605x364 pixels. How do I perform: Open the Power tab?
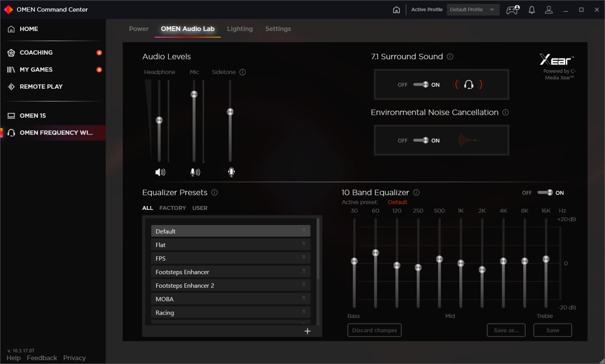[x=139, y=28]
